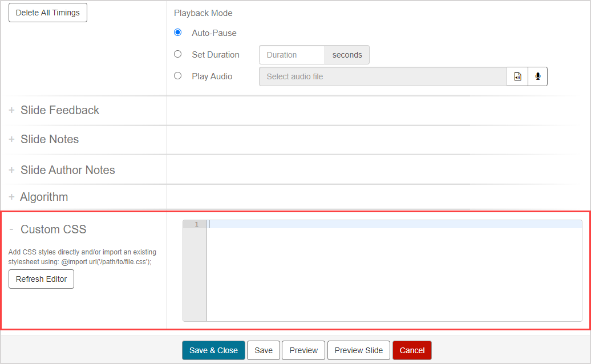This screenshot has width=591, height=364.
Task: Choose the Set Duration radio option
Action: (x=178, y=54)
